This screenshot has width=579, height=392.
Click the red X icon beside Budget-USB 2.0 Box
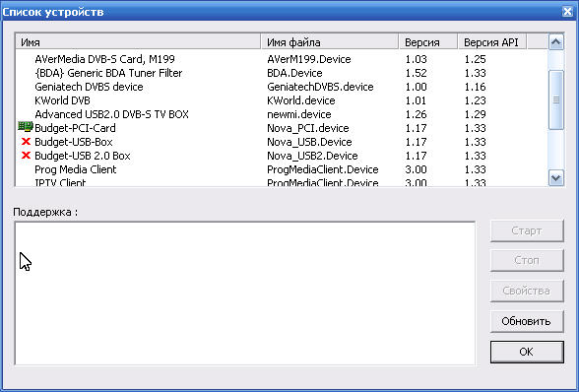click(x=26, y=156)
